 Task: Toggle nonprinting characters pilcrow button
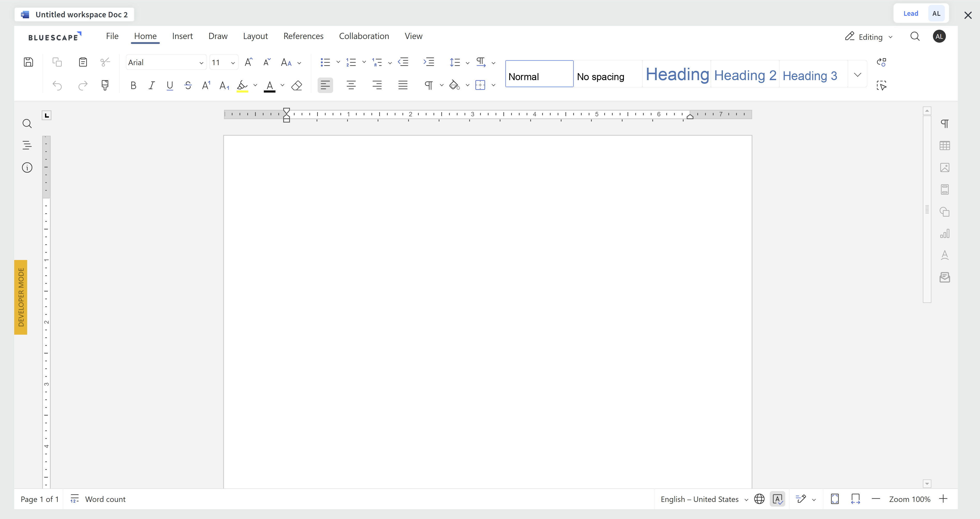tap(429, 86)
